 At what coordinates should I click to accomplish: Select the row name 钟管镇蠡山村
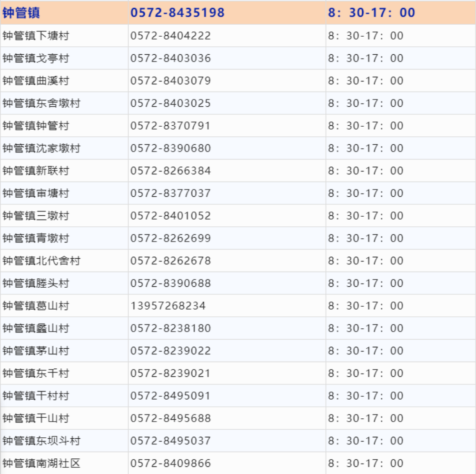pyautogui.click(x=36, y=328)
